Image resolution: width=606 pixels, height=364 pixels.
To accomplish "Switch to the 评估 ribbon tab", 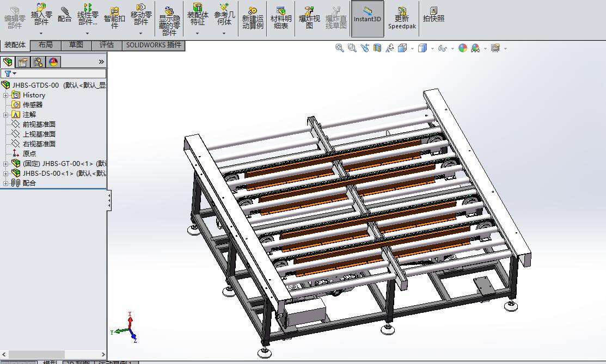I will pos(107,45).
